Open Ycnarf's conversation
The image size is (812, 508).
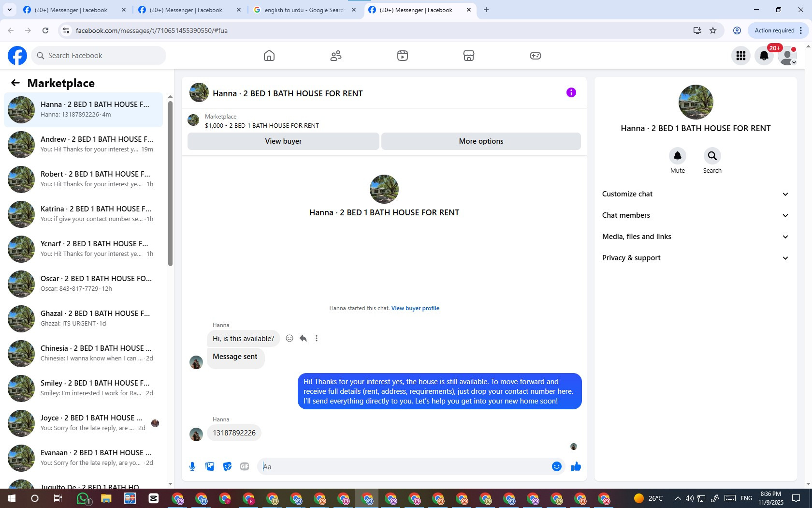pyautogui.click(x=83, y=249)
